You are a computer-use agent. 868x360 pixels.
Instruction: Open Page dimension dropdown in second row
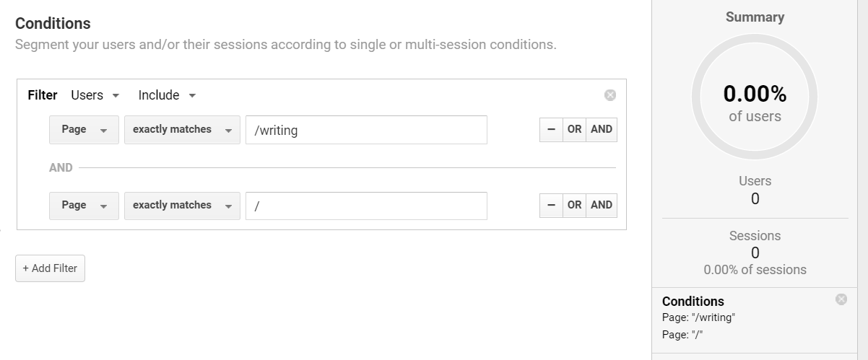pyautogui.click(x=84, y=206)
